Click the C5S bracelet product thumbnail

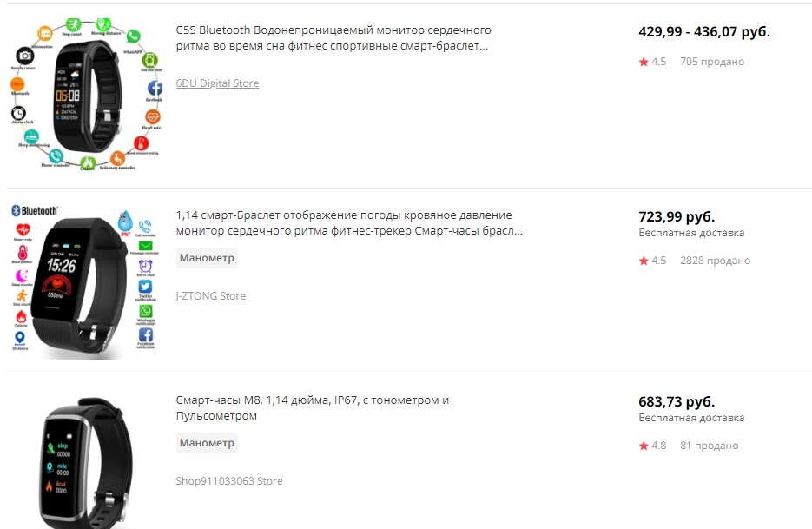point(86,95)
